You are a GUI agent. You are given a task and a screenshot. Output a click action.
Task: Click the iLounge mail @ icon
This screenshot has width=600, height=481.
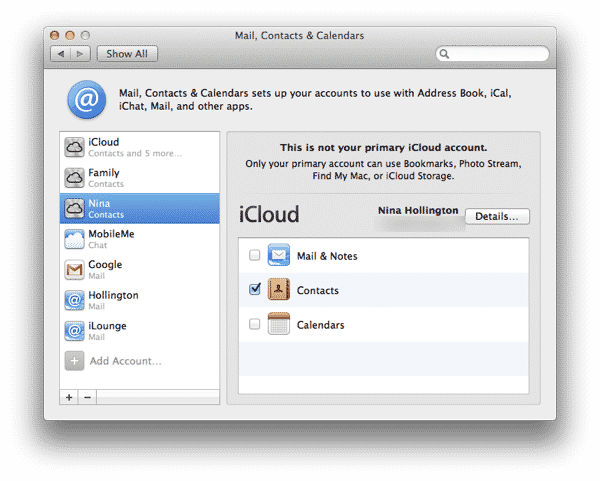[74, 331]
